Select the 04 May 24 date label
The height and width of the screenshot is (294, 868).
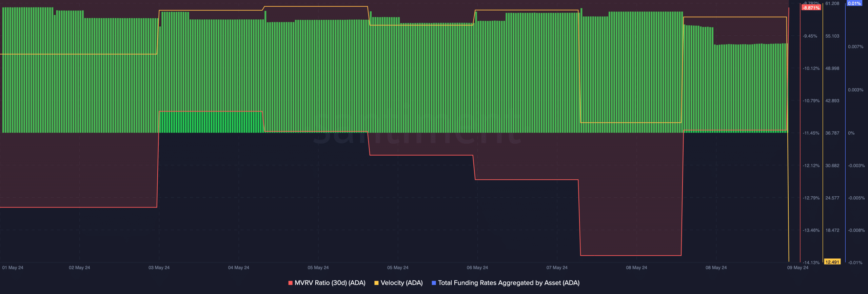coord(239,268)
